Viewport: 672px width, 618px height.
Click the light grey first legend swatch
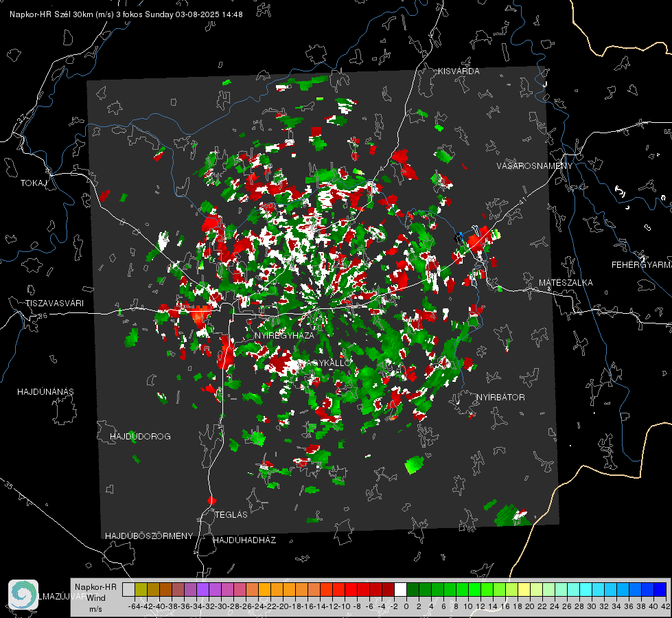128,590
